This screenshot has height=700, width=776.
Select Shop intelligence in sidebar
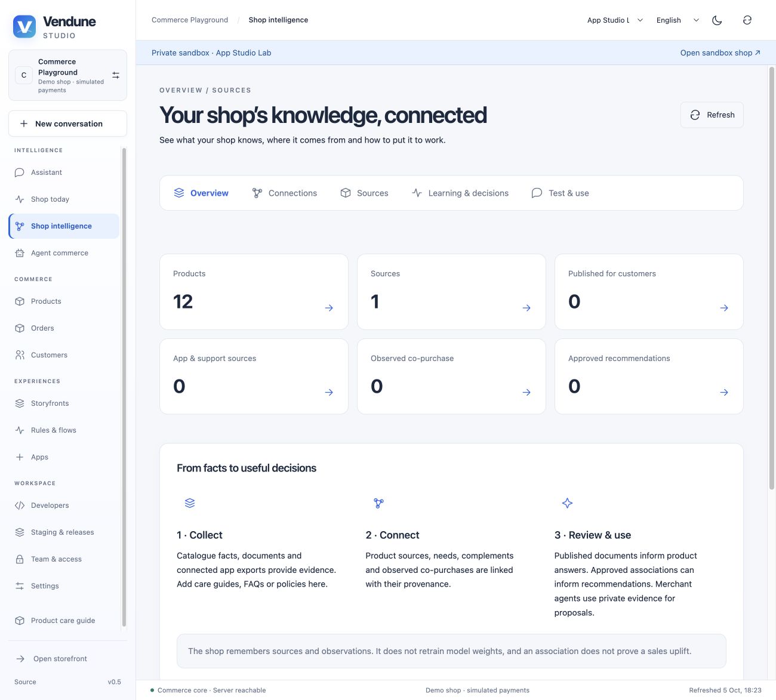point(64,226)
